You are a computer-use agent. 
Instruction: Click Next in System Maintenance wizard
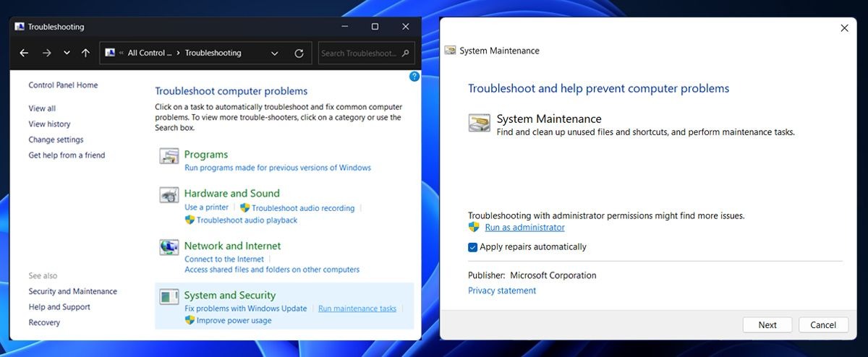[x=767, y=325]
